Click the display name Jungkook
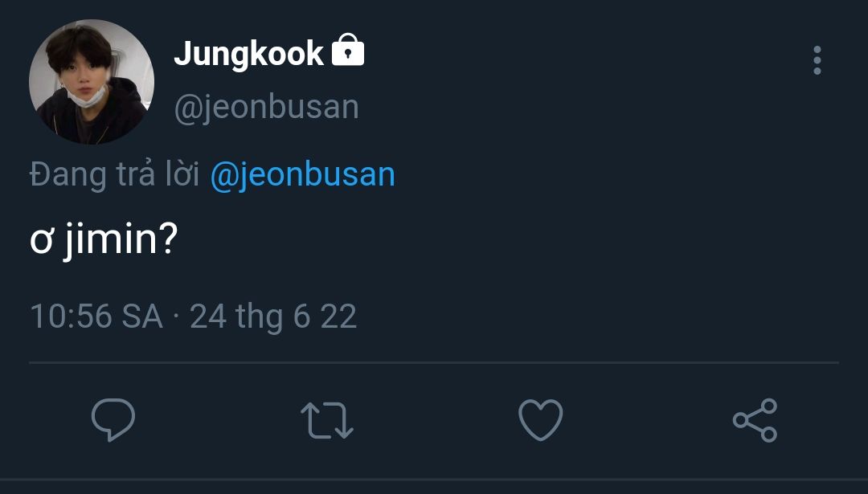Image resolution: width=868 pixels, height=494 pixels. [248, 54]
